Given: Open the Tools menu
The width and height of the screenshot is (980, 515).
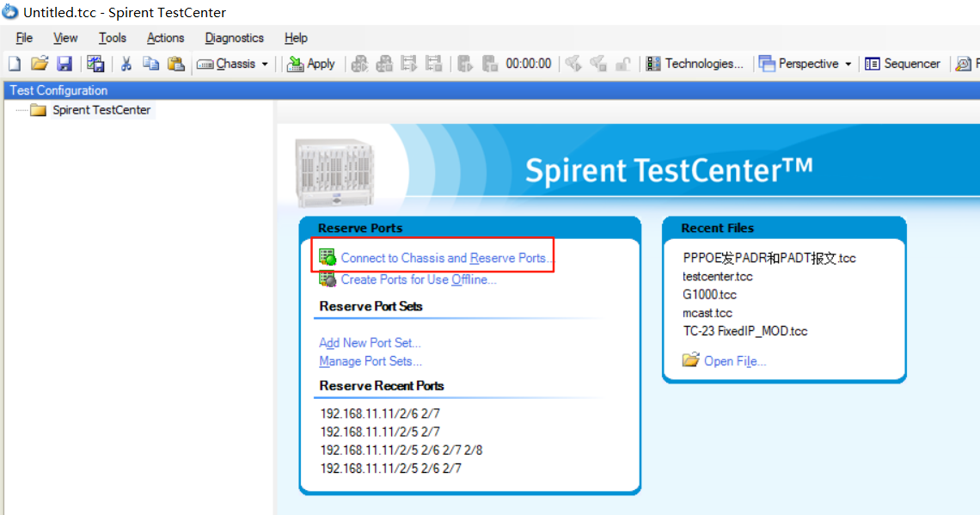Looking at the screenshot, I should pyautogui.click(x=113, y=38).
